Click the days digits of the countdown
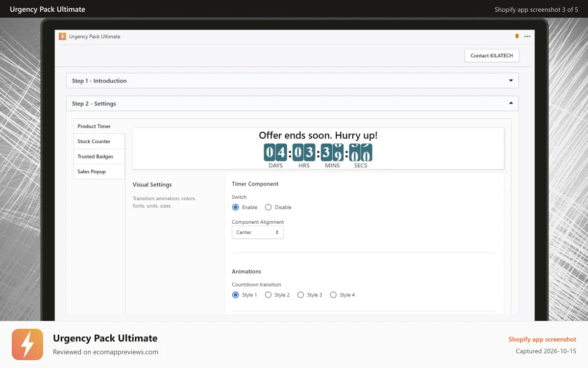The height and width of the screenshot is (368, 588). tap(275, 153)
